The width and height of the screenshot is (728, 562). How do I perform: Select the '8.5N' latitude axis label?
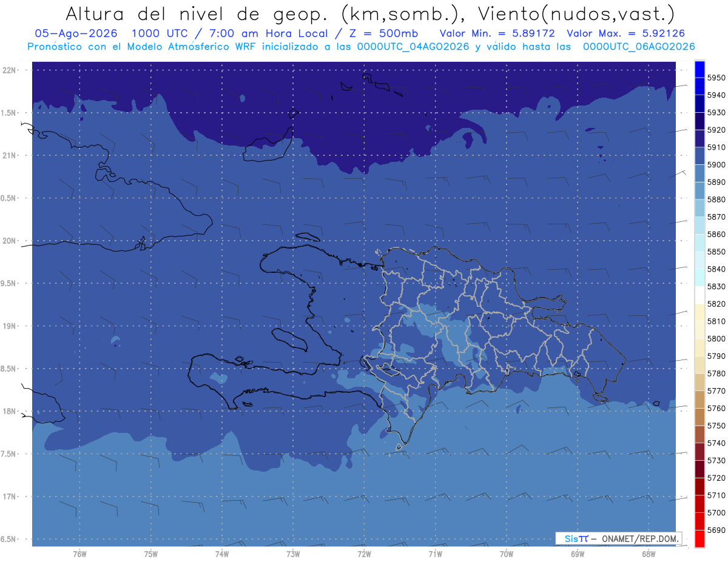click(x=9, y=369)
